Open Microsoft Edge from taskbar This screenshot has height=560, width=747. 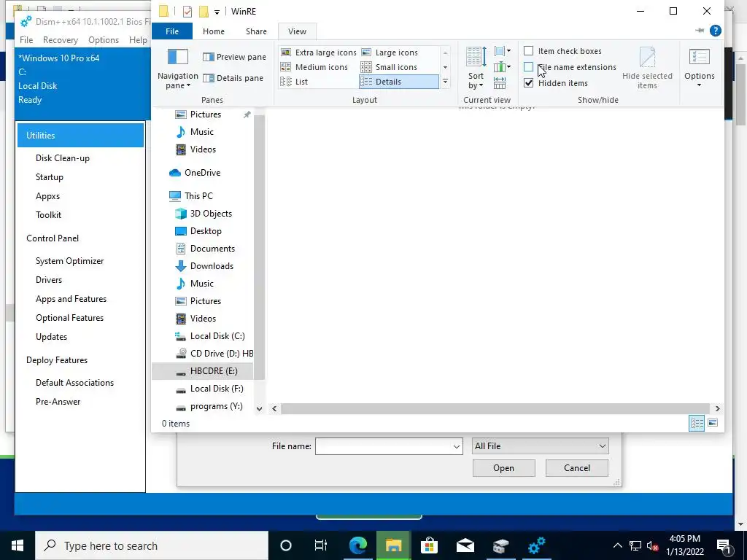tap(357, 545)
